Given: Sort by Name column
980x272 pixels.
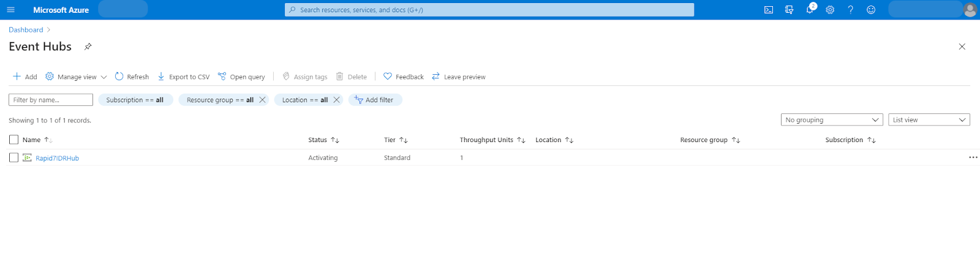Looking at the screenshot, I should point(37,140).
